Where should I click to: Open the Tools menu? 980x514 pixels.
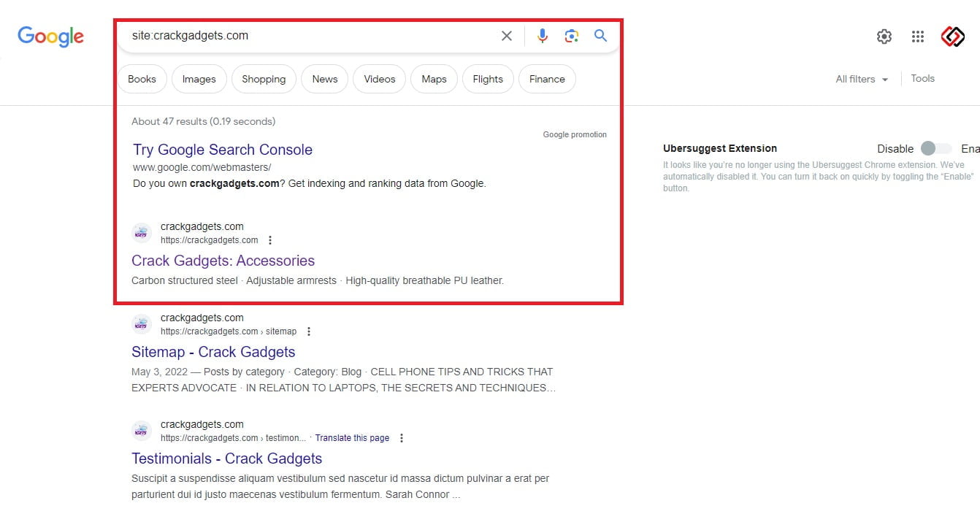(x=923, y=78)
